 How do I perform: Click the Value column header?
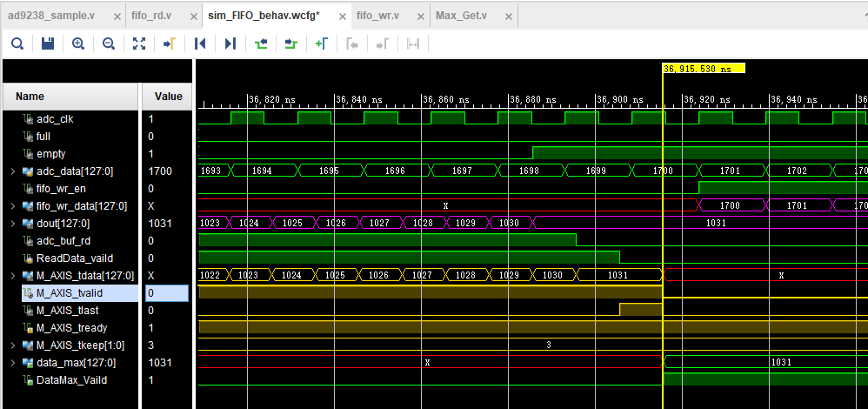pos(168,97)
